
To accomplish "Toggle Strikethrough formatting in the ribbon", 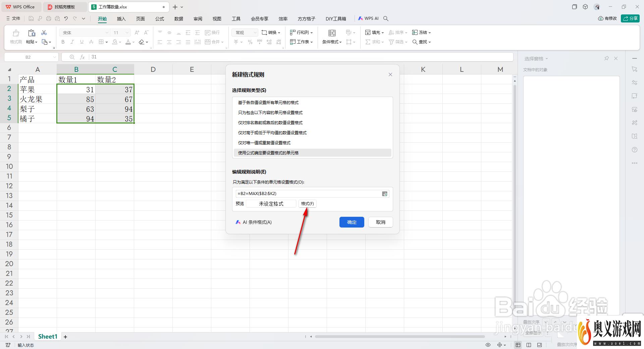I will 91,42.
